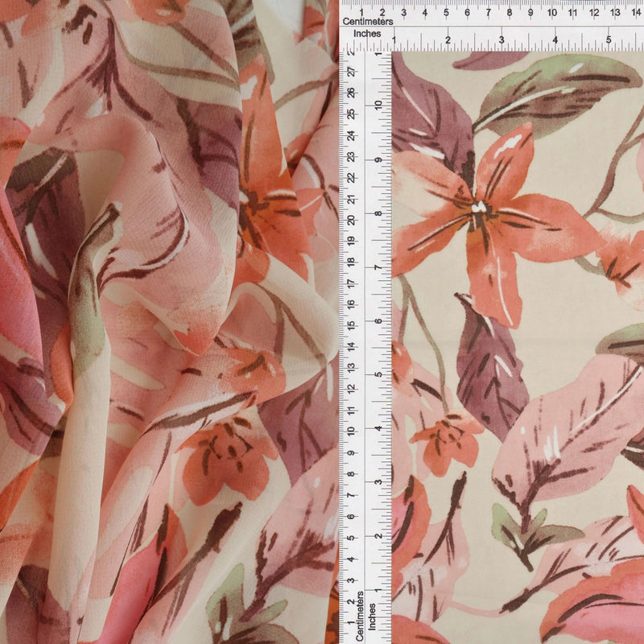Select the 3 mark on the horizontal inch scale
This screenshot has height=644, width=644.
coord(502,39)
